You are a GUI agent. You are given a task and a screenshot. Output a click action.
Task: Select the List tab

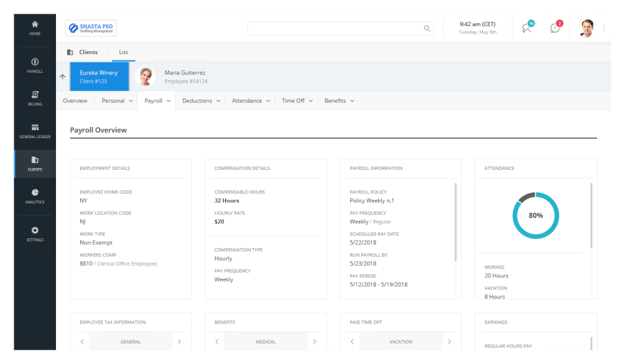click(124, 52)
